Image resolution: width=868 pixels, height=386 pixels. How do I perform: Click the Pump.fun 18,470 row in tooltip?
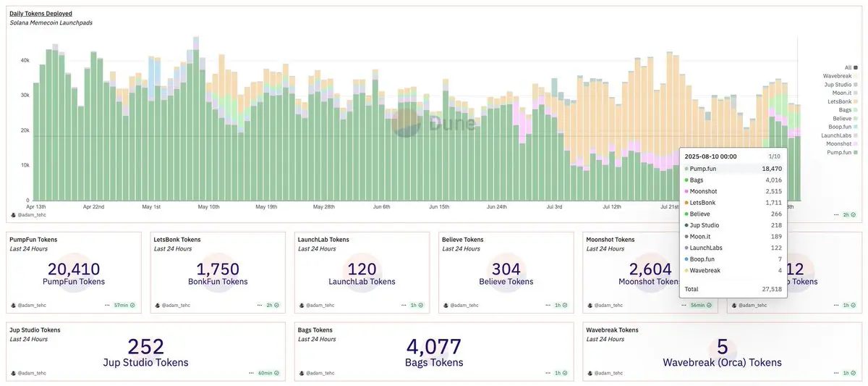click(733, 169)
